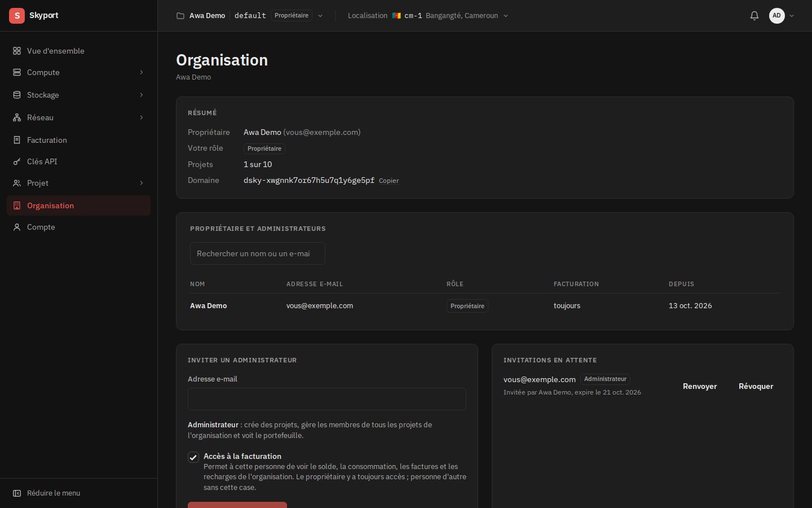The height and width of the screenshot is (508, 812).
Task: Open the Compte menu item
Action: [x=78, y=227]
